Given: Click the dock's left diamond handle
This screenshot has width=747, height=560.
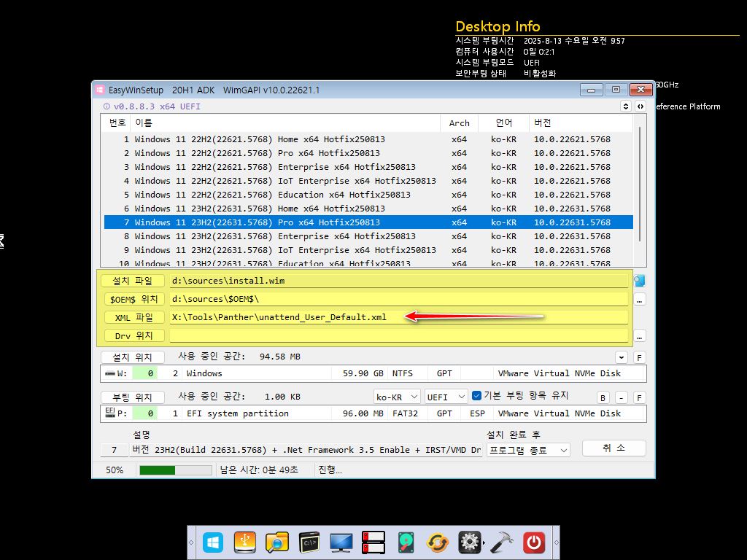Looking at the screenshot, I should coord(192,542).
